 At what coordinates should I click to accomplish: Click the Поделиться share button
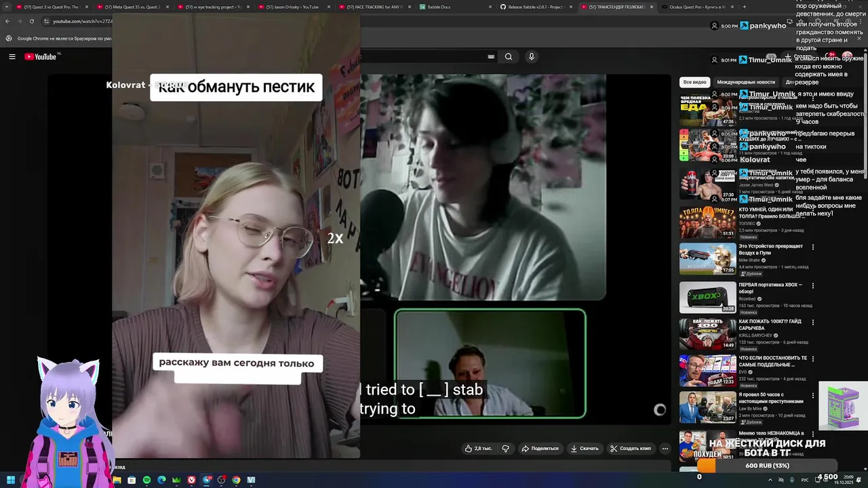coord(540,448)
